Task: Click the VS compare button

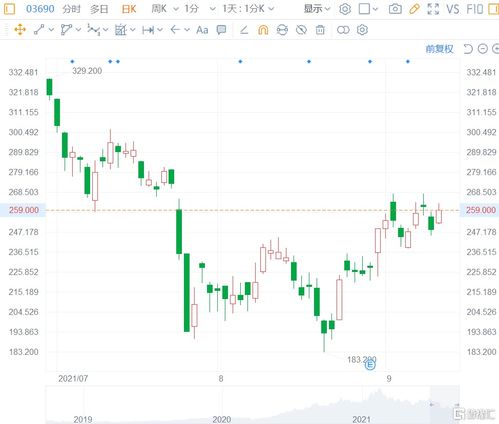Action: coord(453,9)
